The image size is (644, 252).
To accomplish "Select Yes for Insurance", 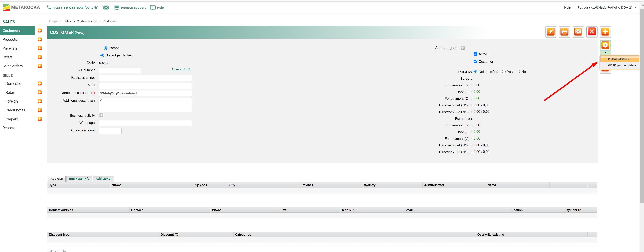I will pos(504,72).
